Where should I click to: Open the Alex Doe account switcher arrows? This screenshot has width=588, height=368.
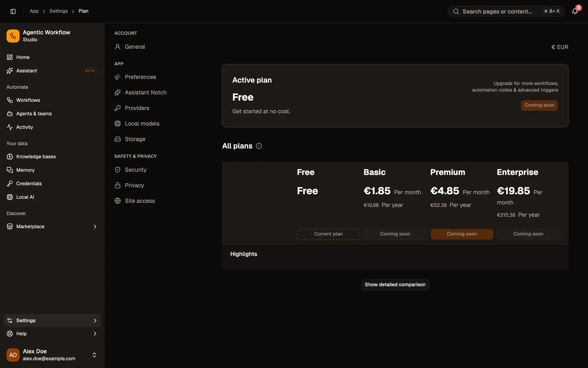point(94,355)
